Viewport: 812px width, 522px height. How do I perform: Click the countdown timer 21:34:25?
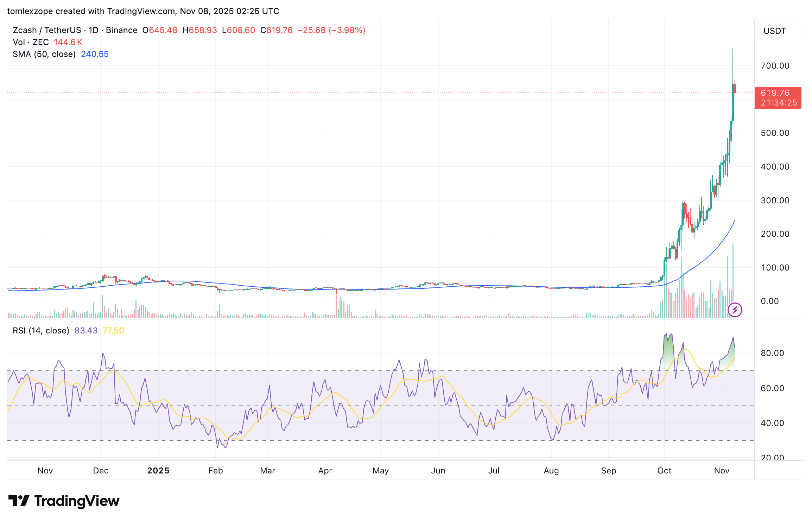coord(779,102)
